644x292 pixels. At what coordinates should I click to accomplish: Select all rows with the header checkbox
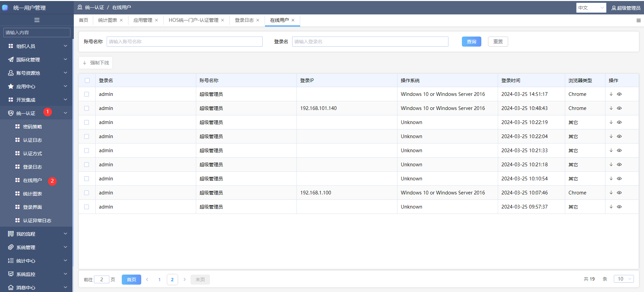pyautogui.click(x=87, y=80)
